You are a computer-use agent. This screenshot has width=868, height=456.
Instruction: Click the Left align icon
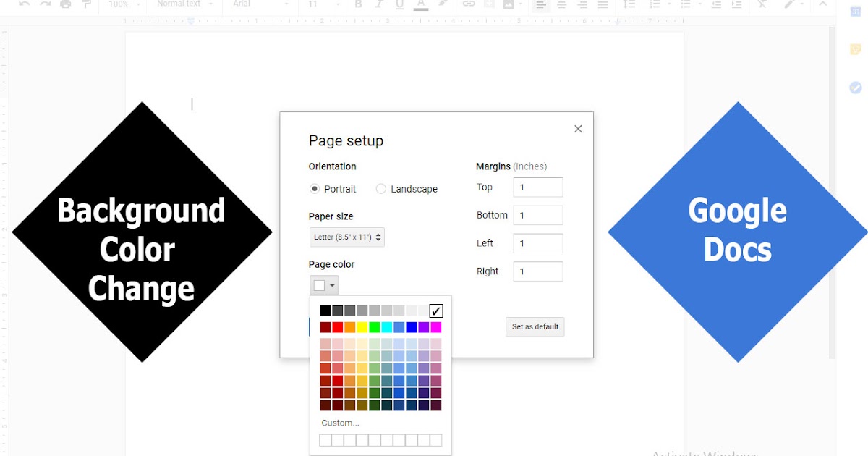(x=540, y=4)
